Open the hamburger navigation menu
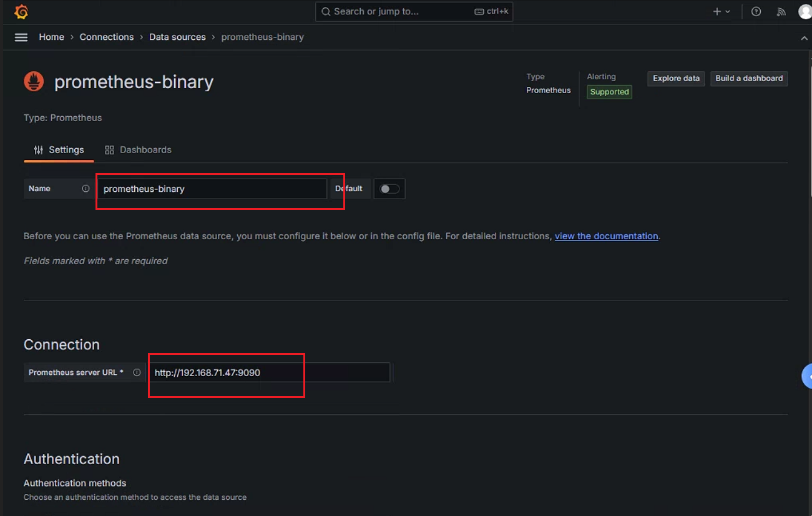 [21, 37]
